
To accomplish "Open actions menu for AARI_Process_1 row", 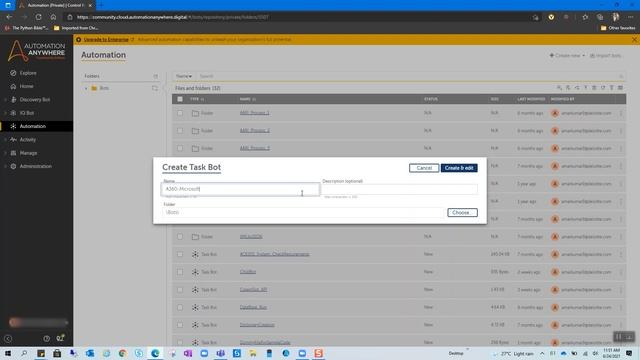I will [x=621, y=113].
